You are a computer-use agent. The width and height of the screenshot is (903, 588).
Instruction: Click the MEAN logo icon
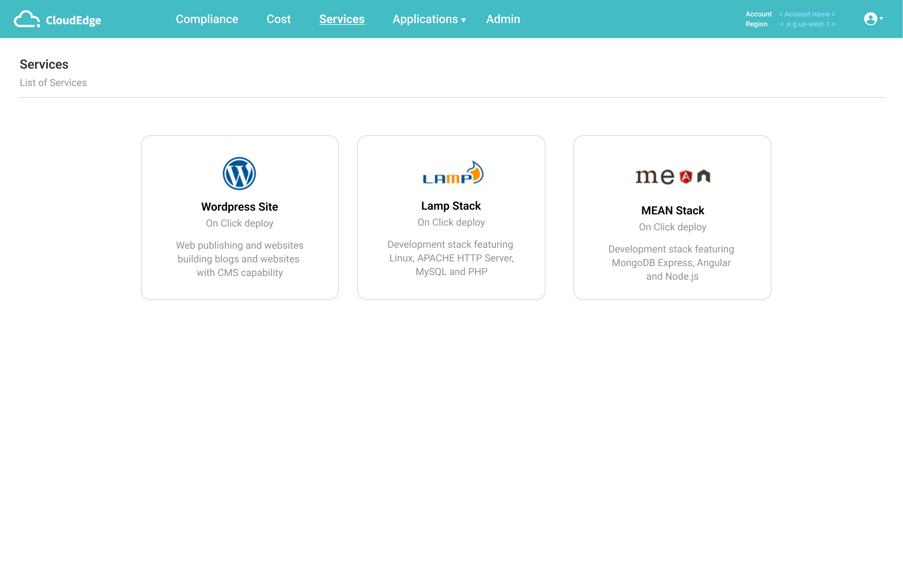[x=673, y=176]
